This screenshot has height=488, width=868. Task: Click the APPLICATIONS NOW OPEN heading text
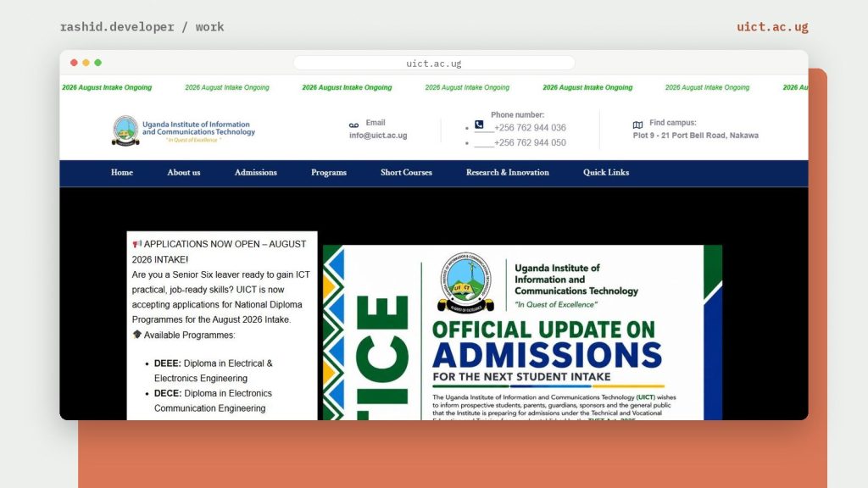[219, 252]
